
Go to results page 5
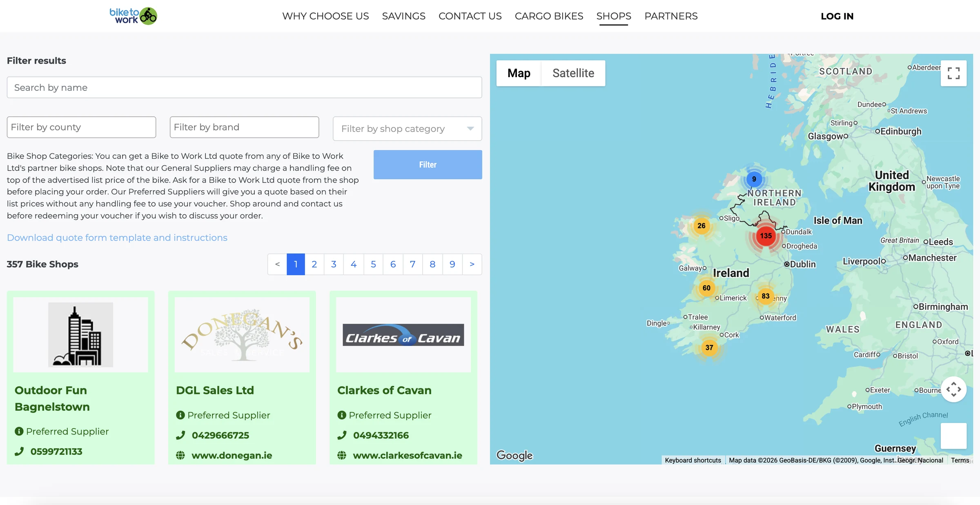(x=373, y=264)
